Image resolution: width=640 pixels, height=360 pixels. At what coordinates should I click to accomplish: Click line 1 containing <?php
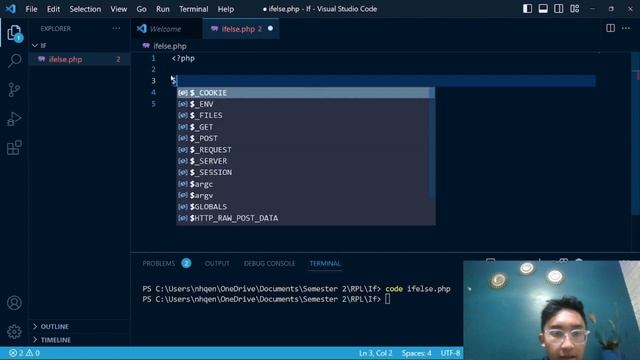click(183, 58)
